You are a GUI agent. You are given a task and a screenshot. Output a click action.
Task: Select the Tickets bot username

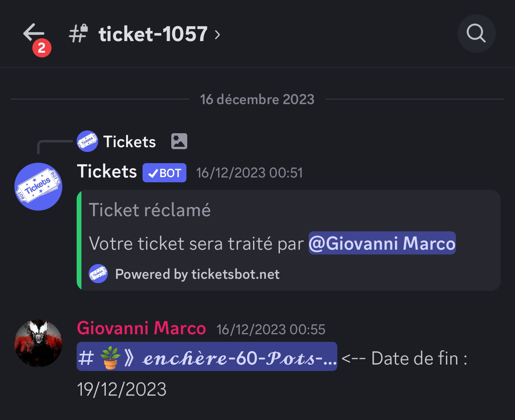tap(107, 172)
